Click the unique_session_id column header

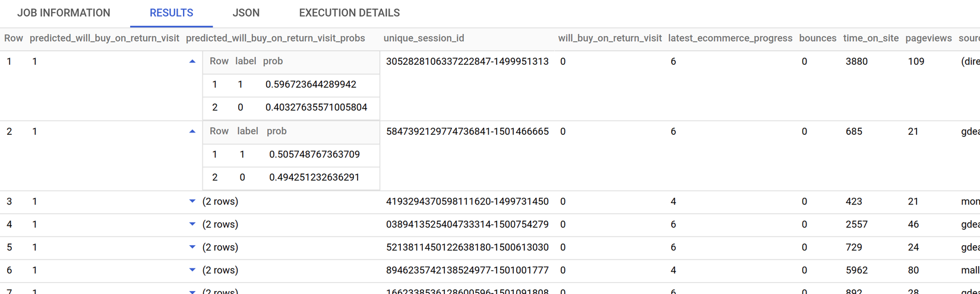click(x=423, y=38)
